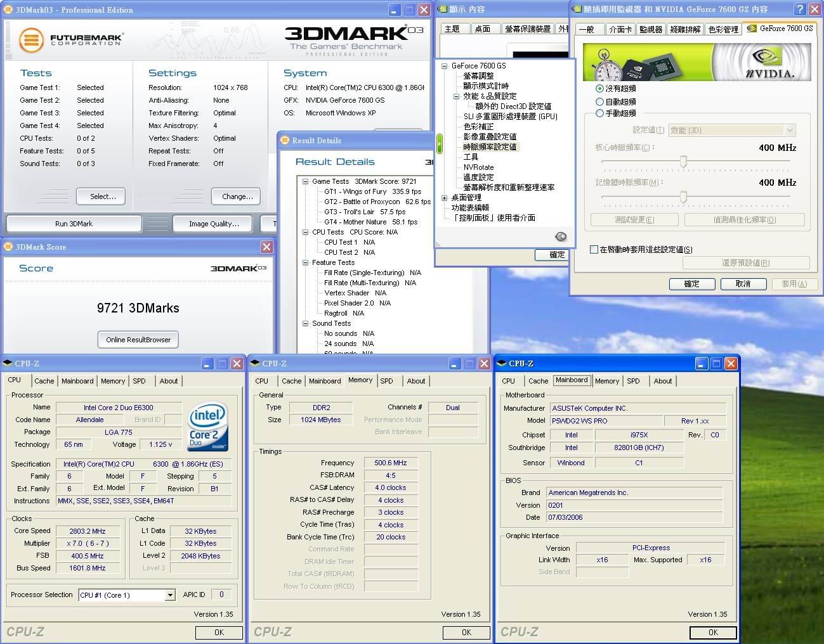This screenshot has width=824, height=644.
Task: Open help via the question mark title button
Action: pos(800,9)
